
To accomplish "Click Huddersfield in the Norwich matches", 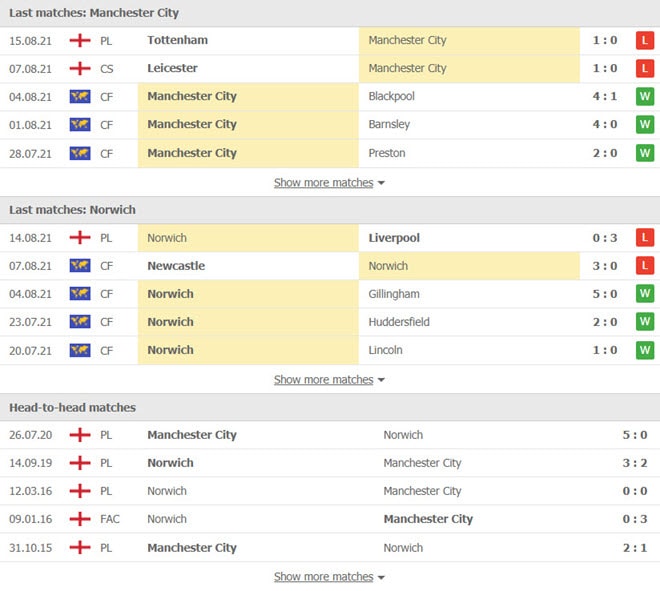I will [x=399, y=322].
